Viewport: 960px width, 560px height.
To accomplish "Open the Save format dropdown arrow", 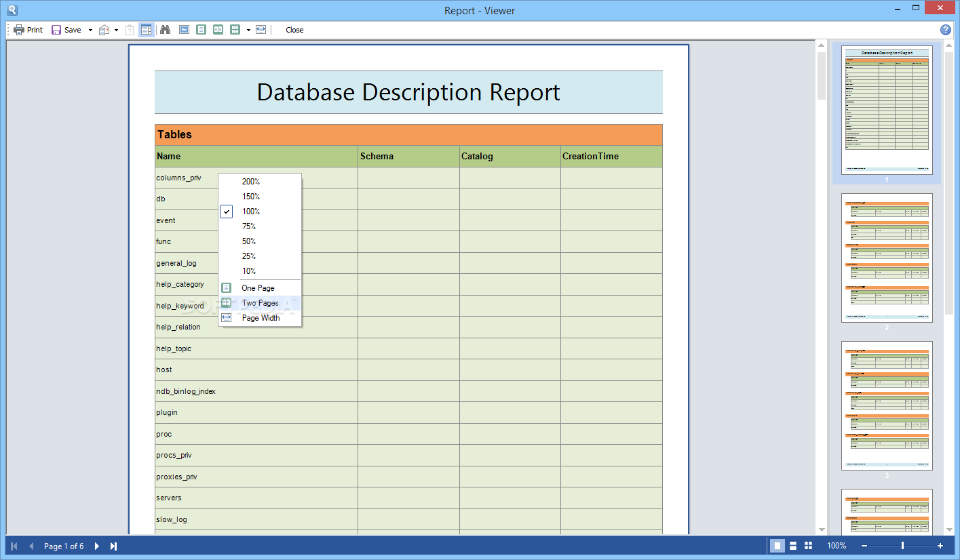I will click(90, 30).
